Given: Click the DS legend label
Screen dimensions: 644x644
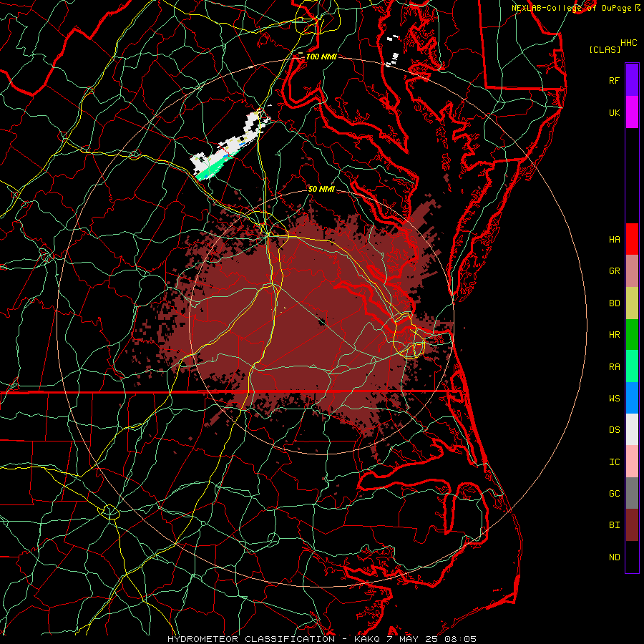Looking at the screenshot, I should point(614,430).
